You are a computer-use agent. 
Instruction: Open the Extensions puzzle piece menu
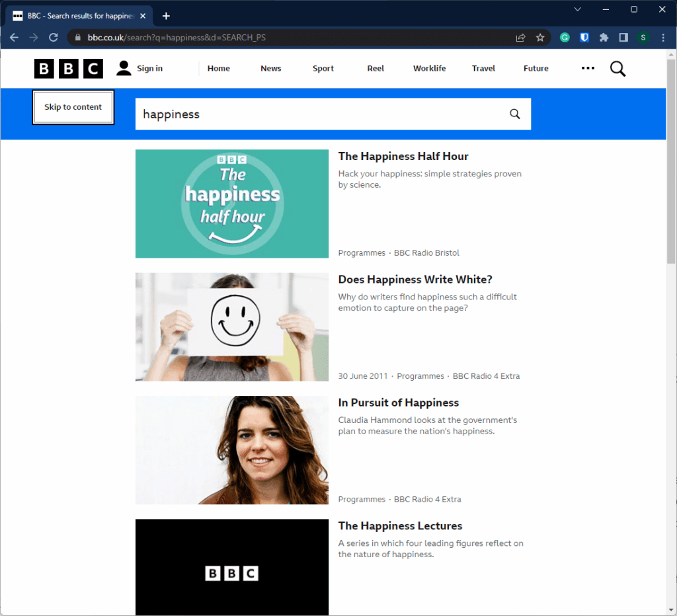[604, 38]
